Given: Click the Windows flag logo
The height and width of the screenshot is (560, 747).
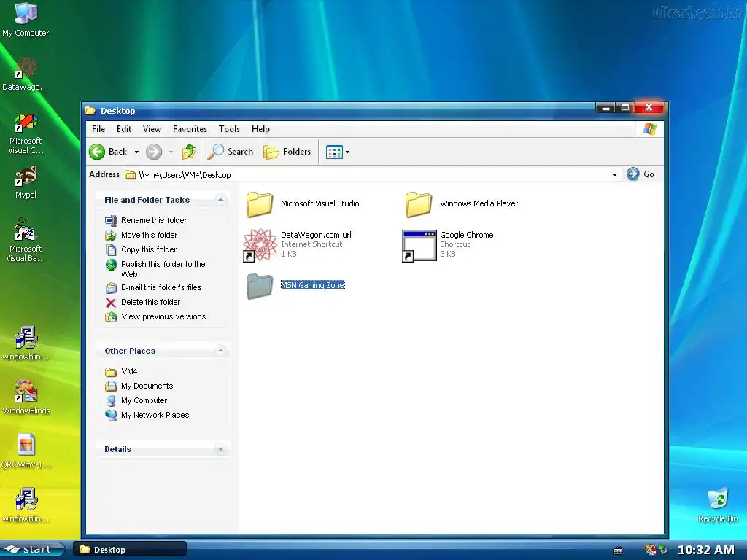Looking at the screenshot, I should (650, 129).
